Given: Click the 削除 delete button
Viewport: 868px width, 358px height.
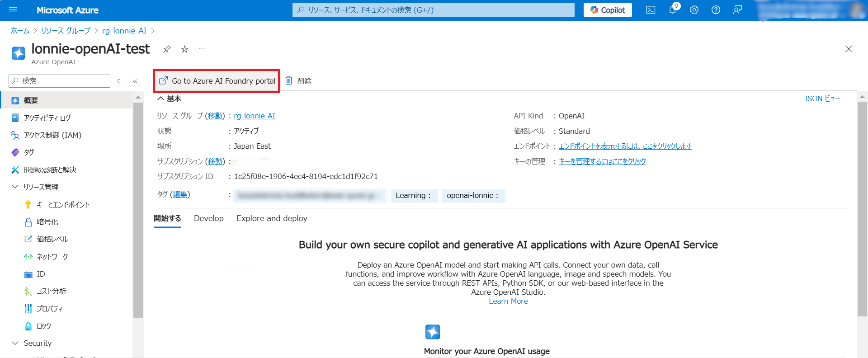Looking at the screenshot, I should [298, 81].
